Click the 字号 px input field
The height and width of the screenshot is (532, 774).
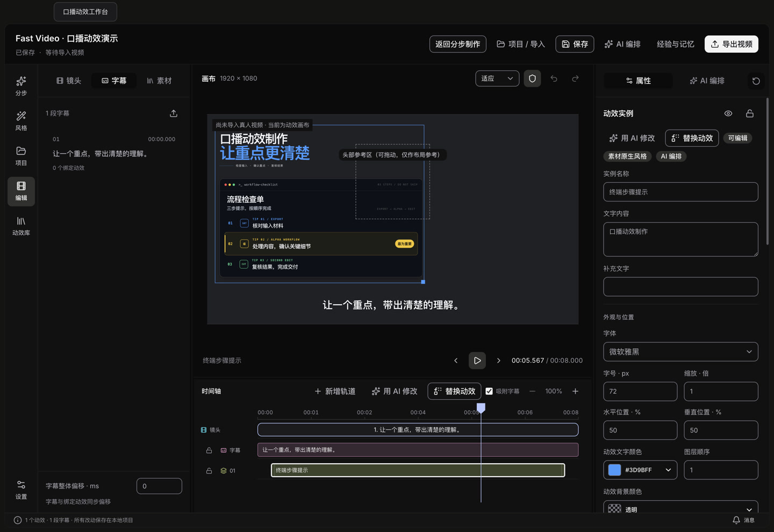click(x=640, y=391)
